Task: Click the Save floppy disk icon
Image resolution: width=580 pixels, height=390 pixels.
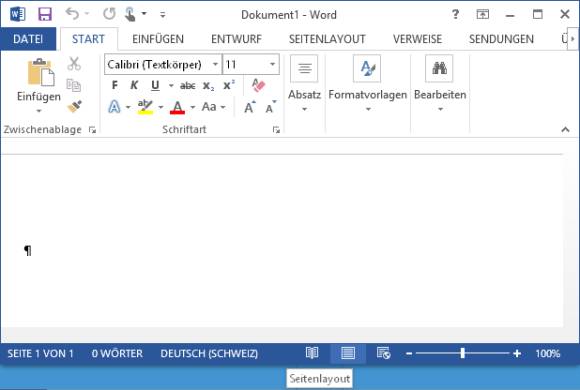Action: point(45,14)
